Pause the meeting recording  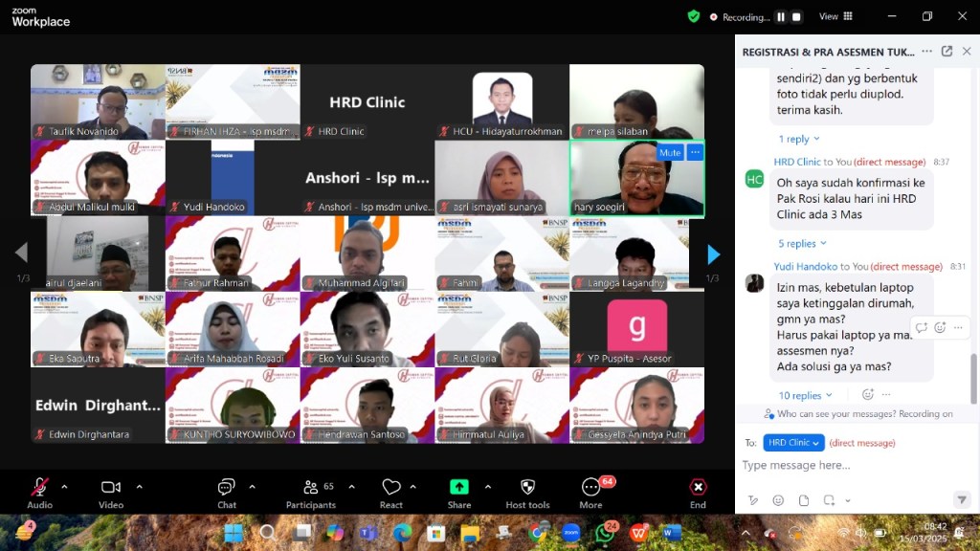coord(780,16)
